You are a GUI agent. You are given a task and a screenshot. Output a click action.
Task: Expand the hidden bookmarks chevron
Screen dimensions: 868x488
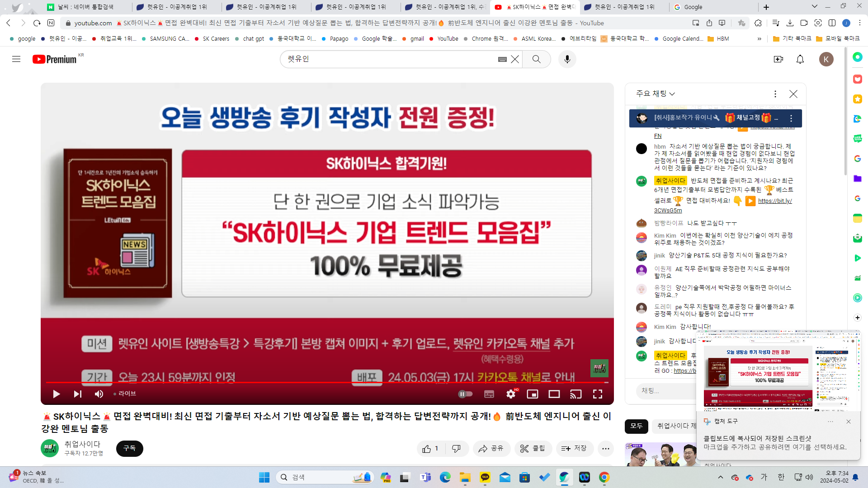point(759,39)
